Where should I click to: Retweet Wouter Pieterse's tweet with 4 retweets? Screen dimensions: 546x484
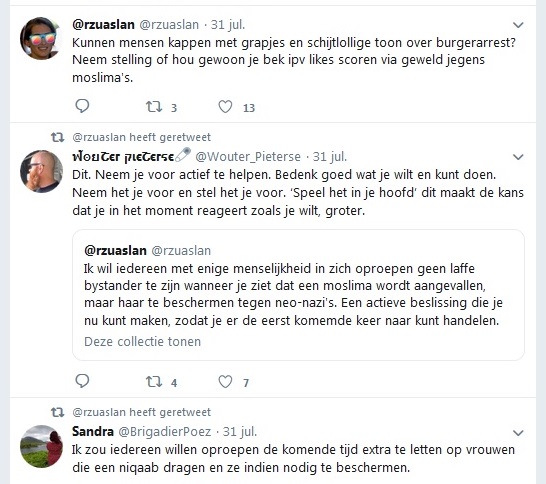click(154, 382)
